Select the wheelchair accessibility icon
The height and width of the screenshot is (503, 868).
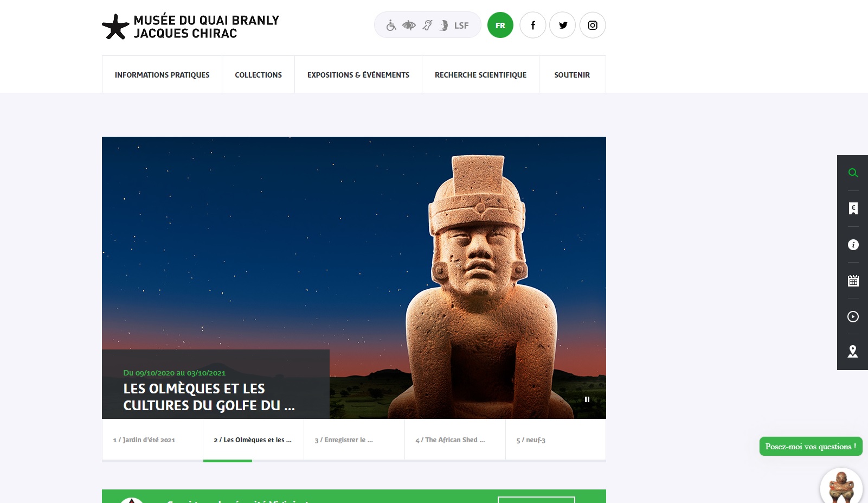391,25
